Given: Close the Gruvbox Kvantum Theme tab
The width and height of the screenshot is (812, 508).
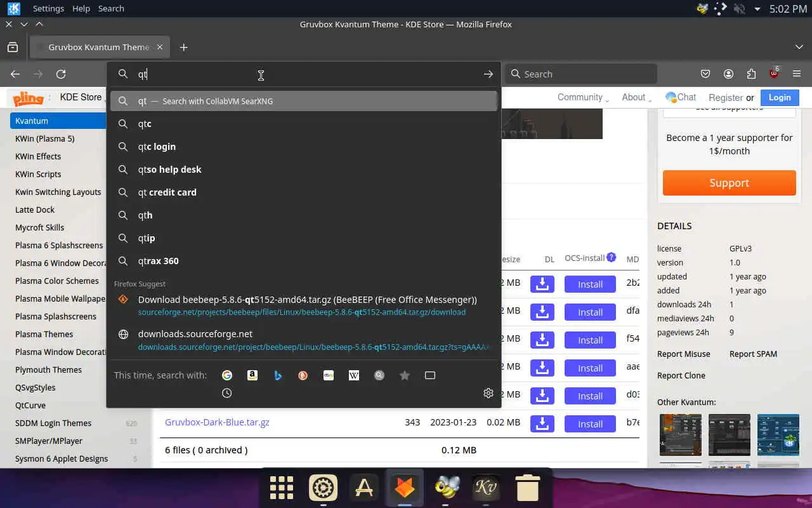Looking at the screenshot, I should point(160,47).
